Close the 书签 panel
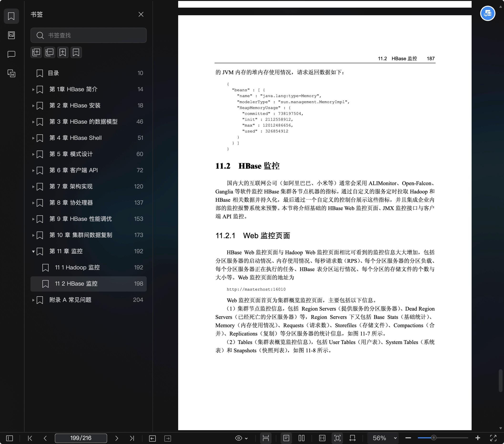 pyautogui.click(x=141, y=14)
